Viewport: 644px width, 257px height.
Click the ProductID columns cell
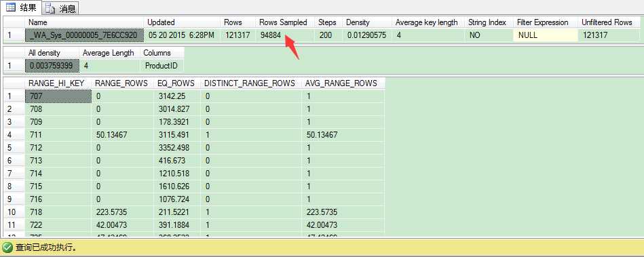[x=162, y=66]
